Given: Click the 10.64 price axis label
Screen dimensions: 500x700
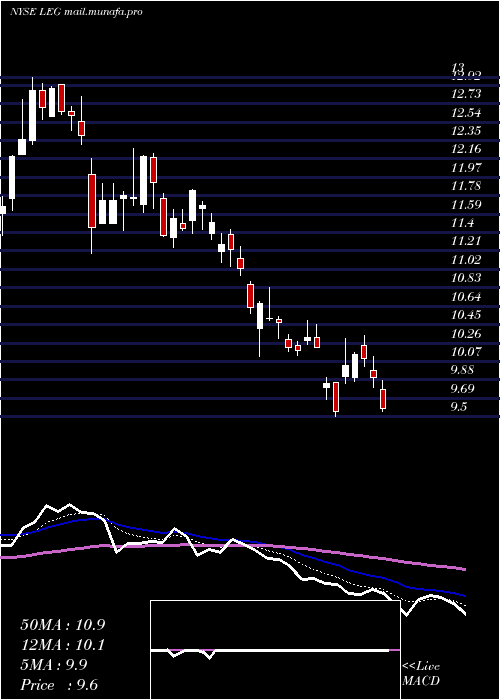Looking at the screenshot, I should coord(466,297).
